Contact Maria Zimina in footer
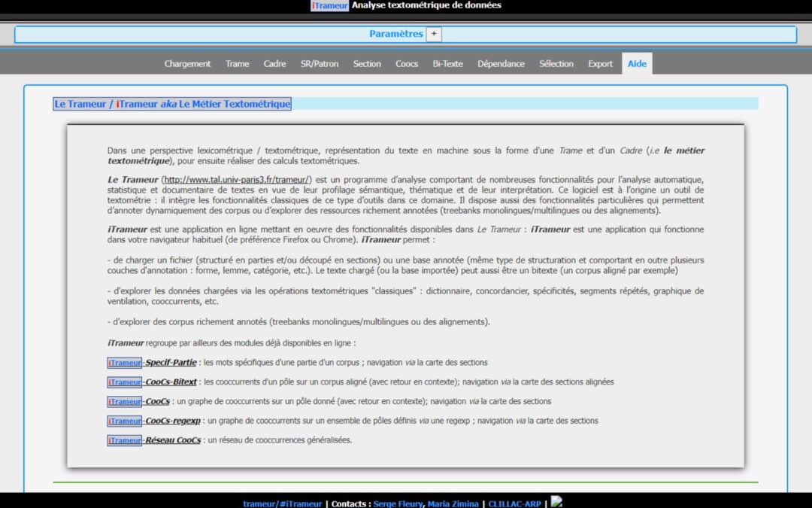 [453, 503]
